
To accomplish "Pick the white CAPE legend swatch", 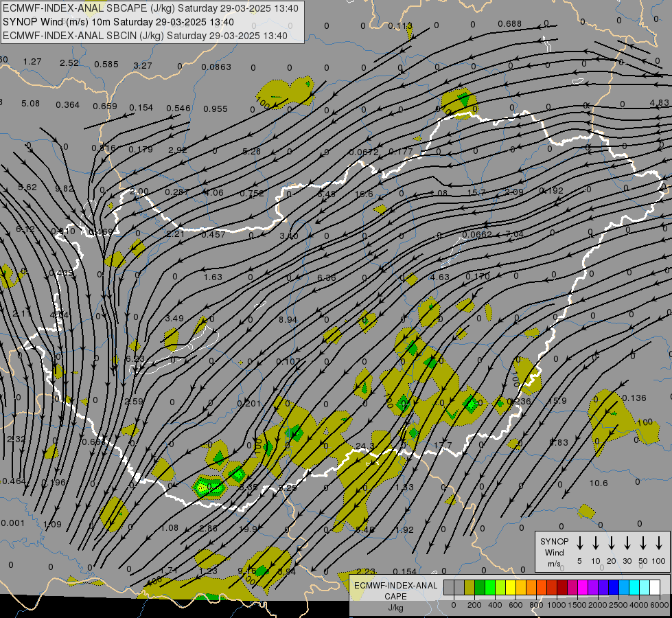I will 654,588.
